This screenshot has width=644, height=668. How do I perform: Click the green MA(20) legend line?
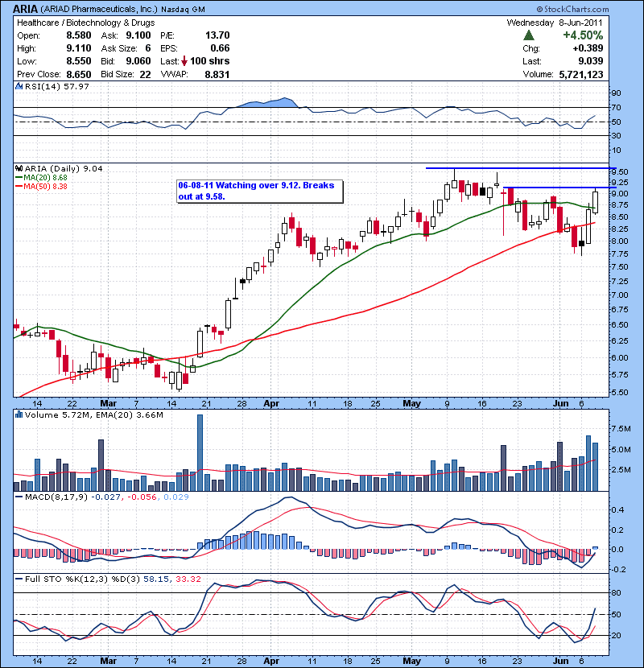(x=19, y=178)
